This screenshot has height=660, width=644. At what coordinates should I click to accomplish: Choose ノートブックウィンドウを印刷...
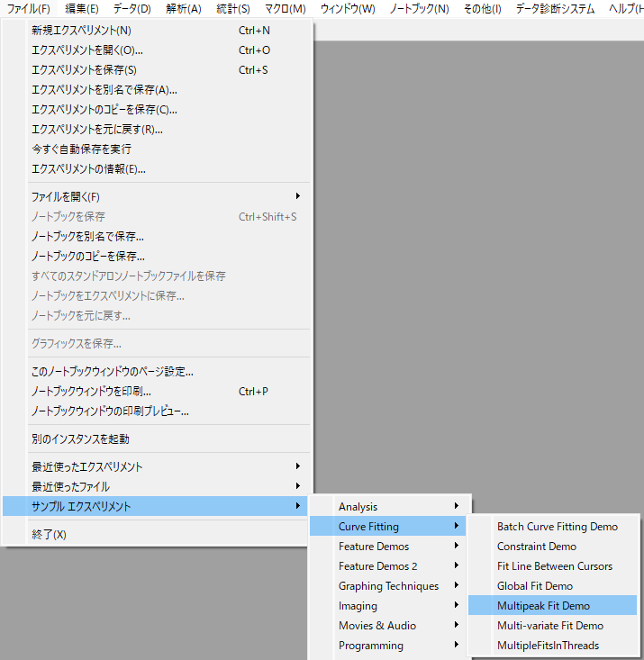[157, 391]
